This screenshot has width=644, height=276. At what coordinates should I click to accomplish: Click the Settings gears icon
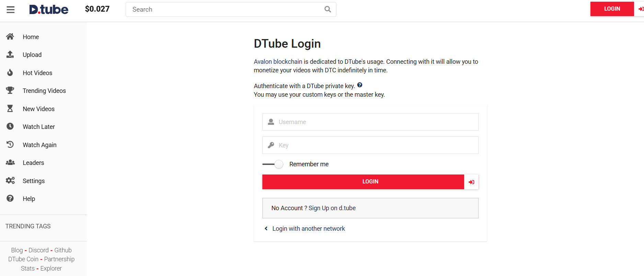10,180
